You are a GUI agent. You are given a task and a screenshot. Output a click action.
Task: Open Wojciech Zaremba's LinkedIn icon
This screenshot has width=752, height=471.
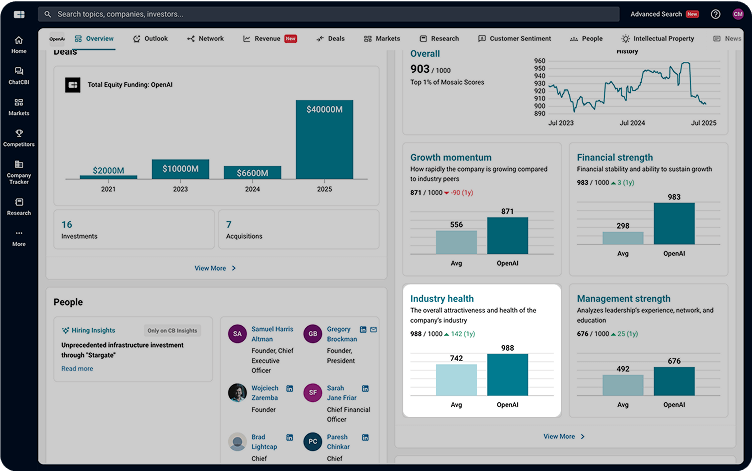click(290, 388)
